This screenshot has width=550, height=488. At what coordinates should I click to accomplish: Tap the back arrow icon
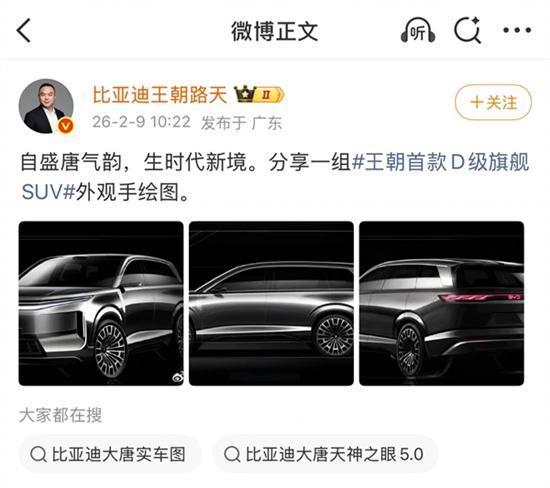[24, 31]
